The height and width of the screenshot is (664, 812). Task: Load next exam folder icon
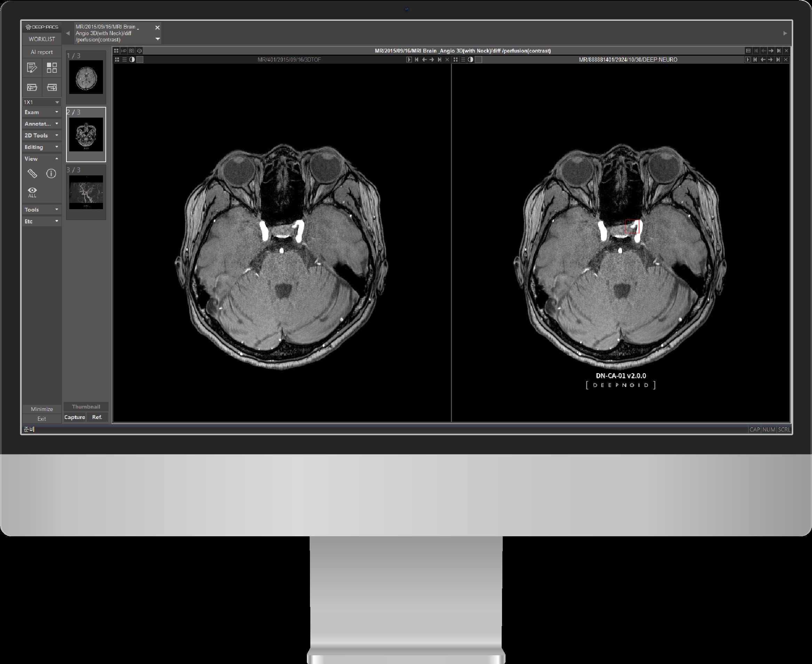(51, 87)
